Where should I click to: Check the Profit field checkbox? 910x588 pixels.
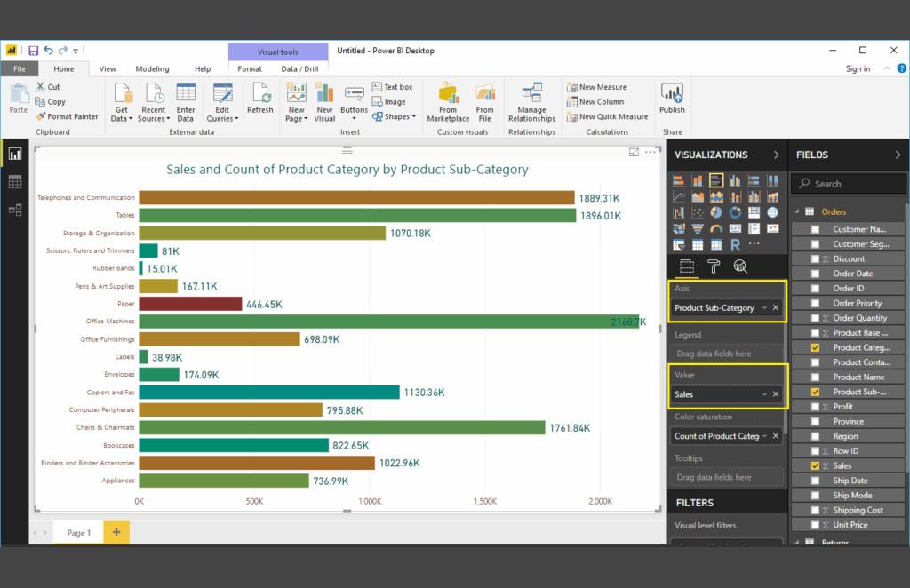pos(815,407)
